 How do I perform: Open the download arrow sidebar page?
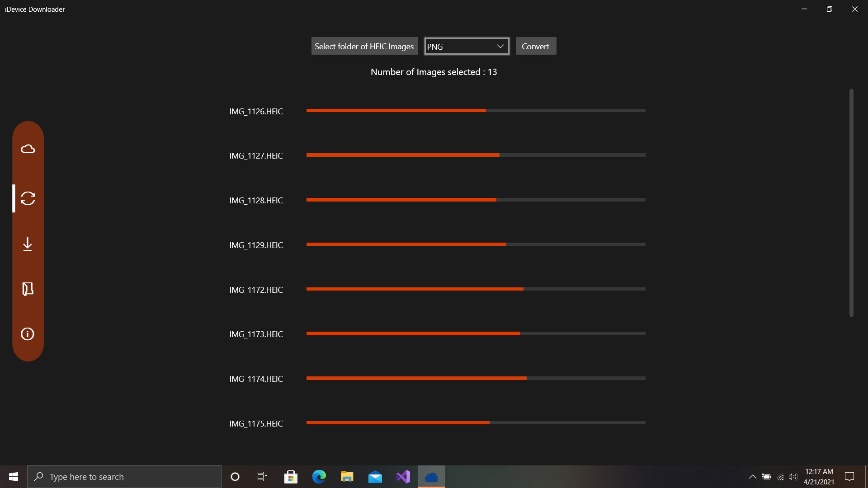click(28, 244)
